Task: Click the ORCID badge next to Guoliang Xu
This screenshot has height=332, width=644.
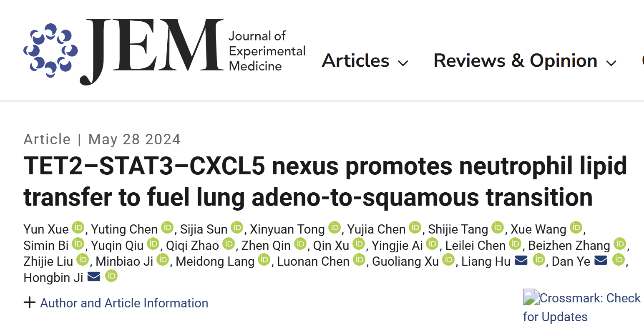Action: point(448,260)
